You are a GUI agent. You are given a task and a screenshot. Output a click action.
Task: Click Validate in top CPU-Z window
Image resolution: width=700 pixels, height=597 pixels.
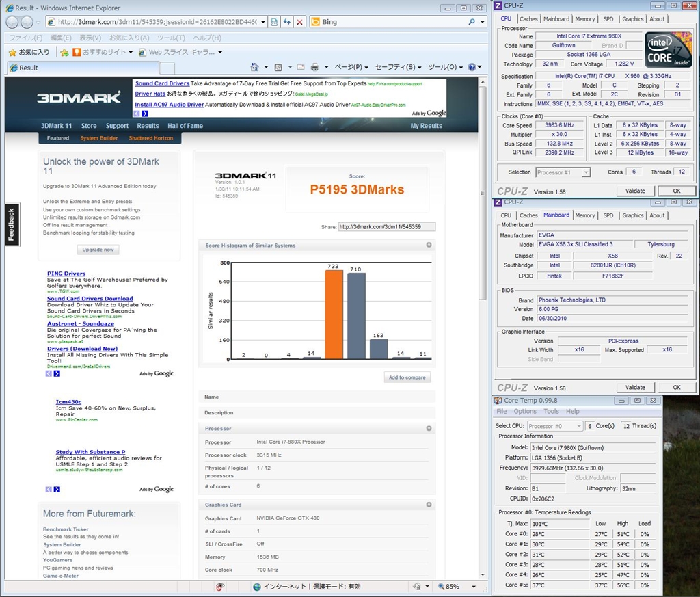click(x=635, y=191)
